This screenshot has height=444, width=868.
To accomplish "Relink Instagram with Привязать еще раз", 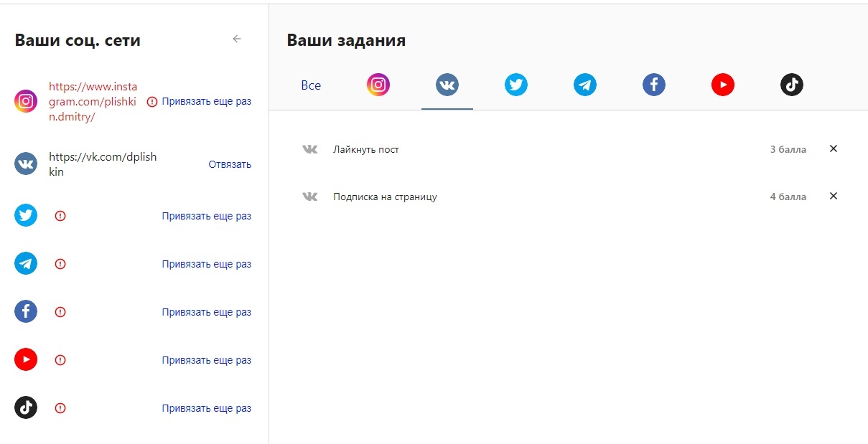I will coord(206,102).
